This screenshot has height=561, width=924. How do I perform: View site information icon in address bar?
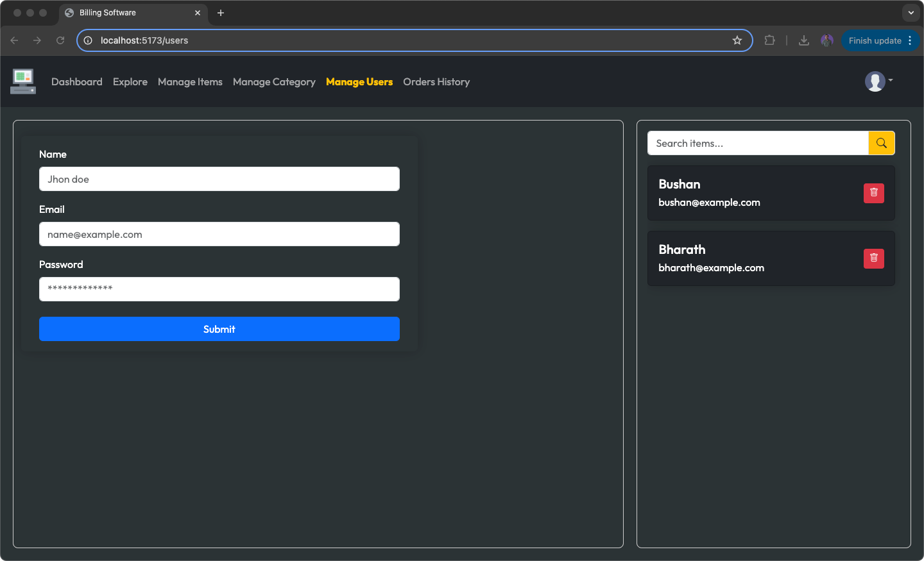click(x=88, y=40)
